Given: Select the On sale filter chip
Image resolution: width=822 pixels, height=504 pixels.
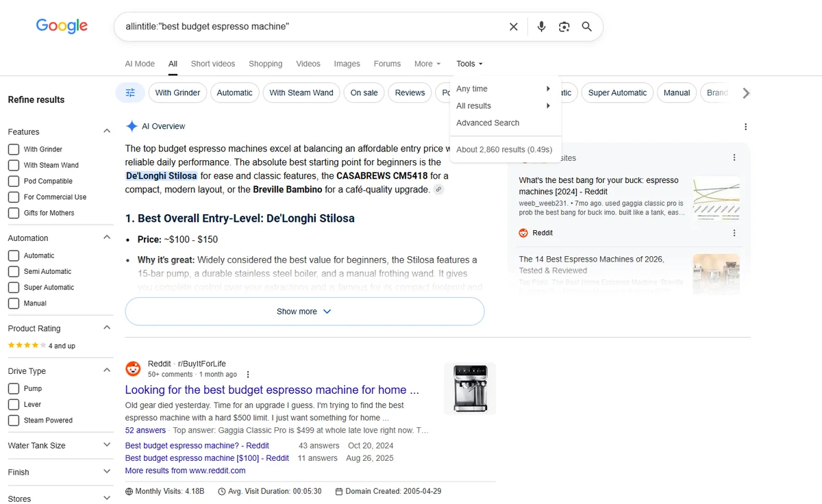Looking at the screenshot, I should coord(364,92).
